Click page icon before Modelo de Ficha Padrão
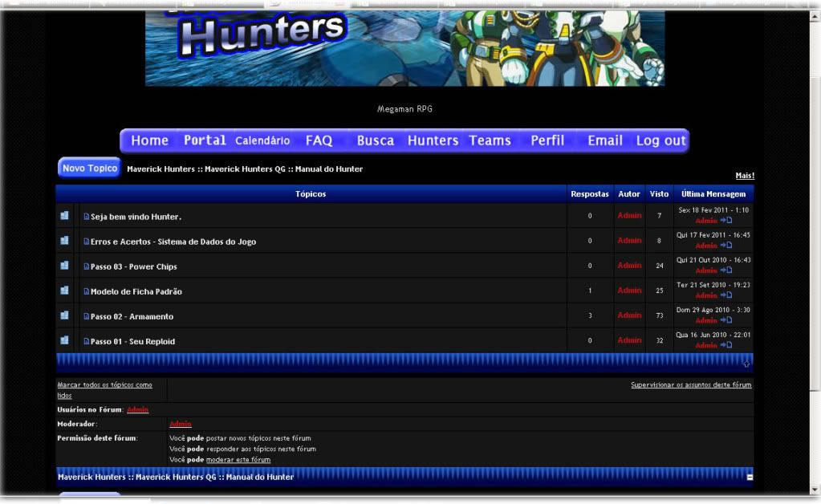 [87, 291]
